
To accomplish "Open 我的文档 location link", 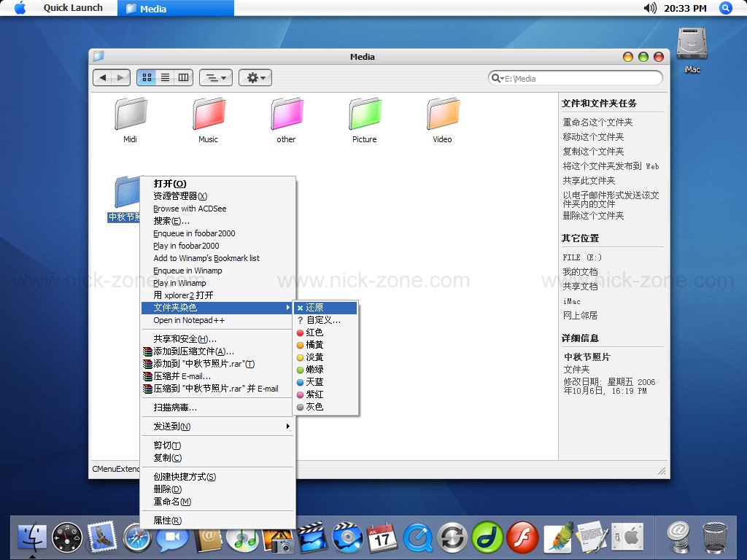I will tap(580, 272).
